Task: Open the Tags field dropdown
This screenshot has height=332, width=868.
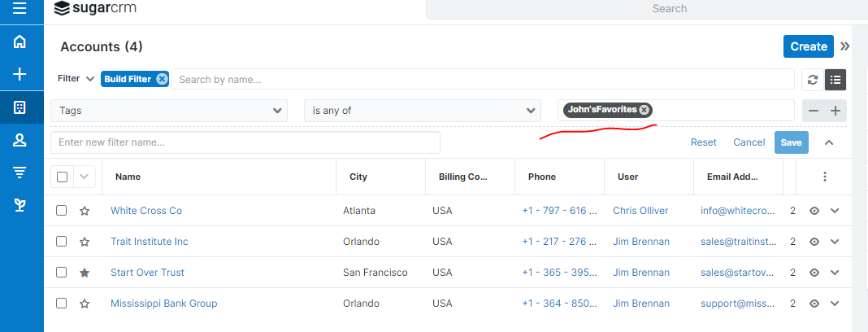Action: point(168,111)
